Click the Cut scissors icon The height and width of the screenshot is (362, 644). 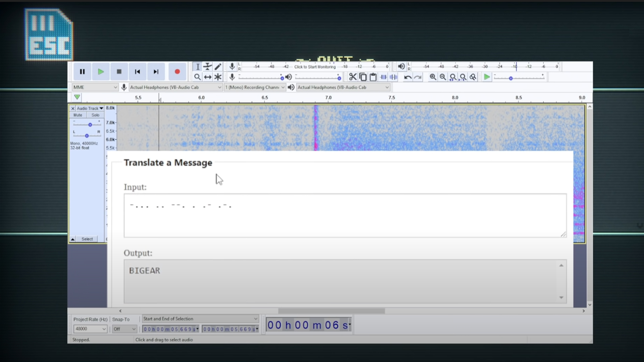[353, 77]
